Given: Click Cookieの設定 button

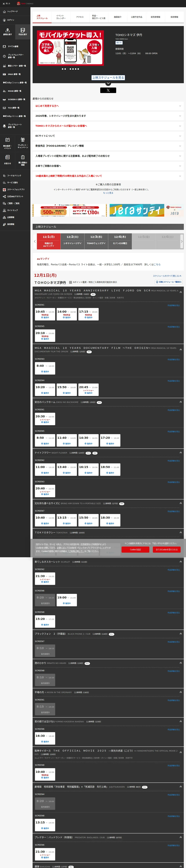Looking at the screenshot, I should click(135, 550).
